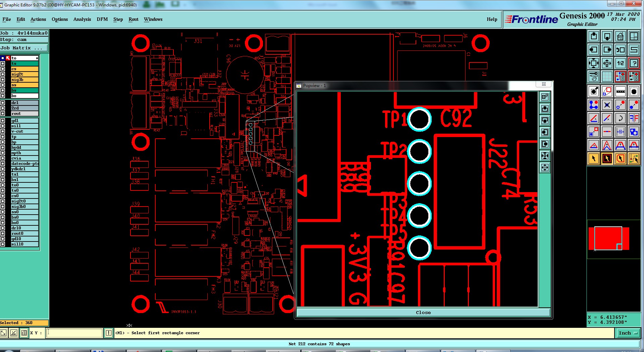Click the pan right arrow icon

(x=607, y=50)
